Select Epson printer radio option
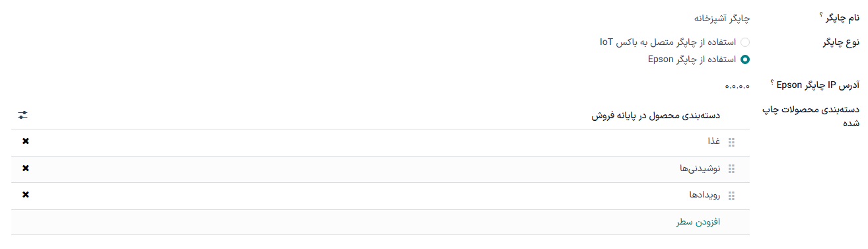Screen dimensions: 868x249 click(745, 59)
